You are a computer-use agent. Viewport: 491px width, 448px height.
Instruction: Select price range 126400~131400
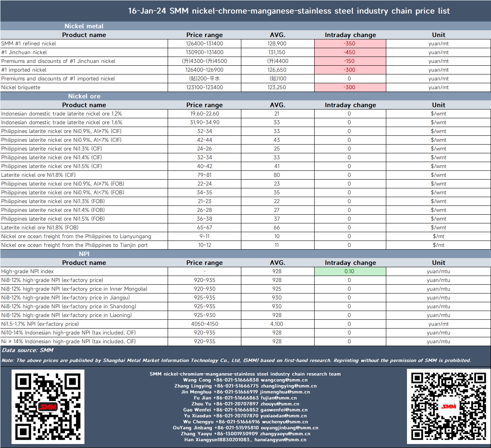[204, 43]
